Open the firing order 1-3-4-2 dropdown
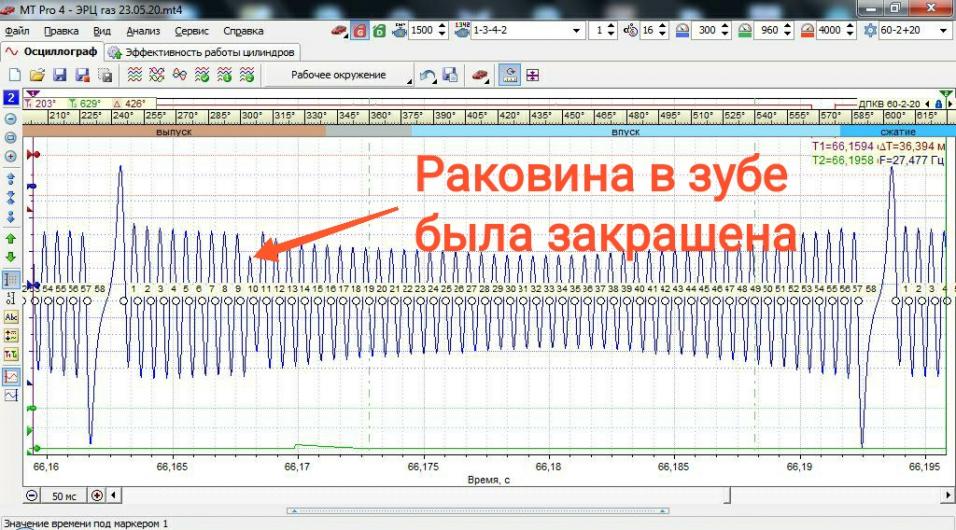Viewport: 956px width, 530px height. [575, 31]
